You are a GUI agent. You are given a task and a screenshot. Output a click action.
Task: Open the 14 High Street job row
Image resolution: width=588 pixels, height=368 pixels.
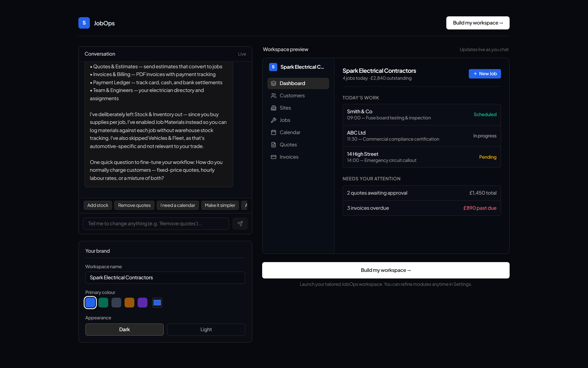pyautogui.click(x=422, y=157)
